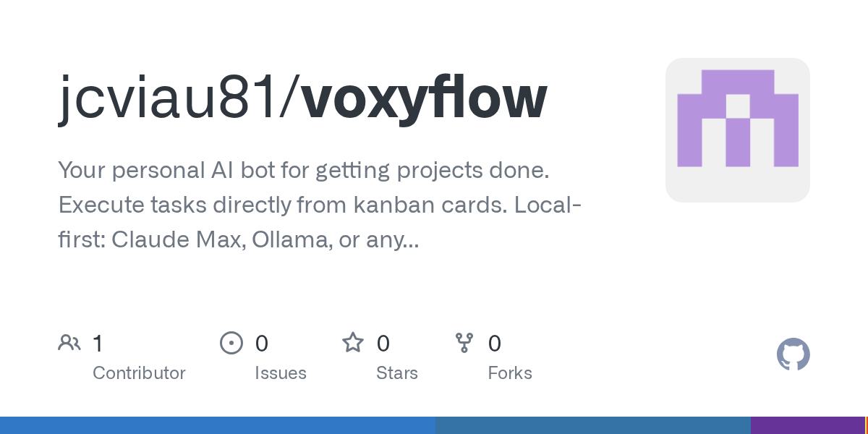Select the purple identicon avatar image
Image resolution: width=868 pixels, height=434 pixels.
[737, 130]
